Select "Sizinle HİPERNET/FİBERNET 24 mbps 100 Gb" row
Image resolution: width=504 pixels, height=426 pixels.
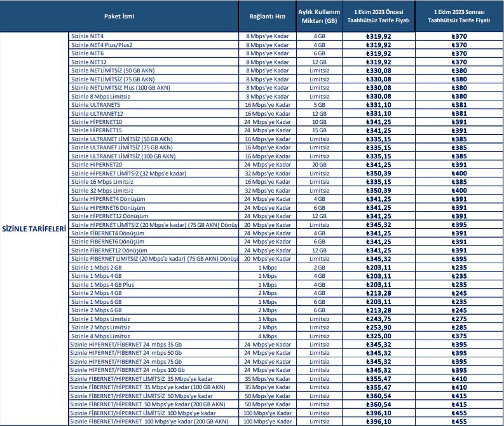point(126,370)
